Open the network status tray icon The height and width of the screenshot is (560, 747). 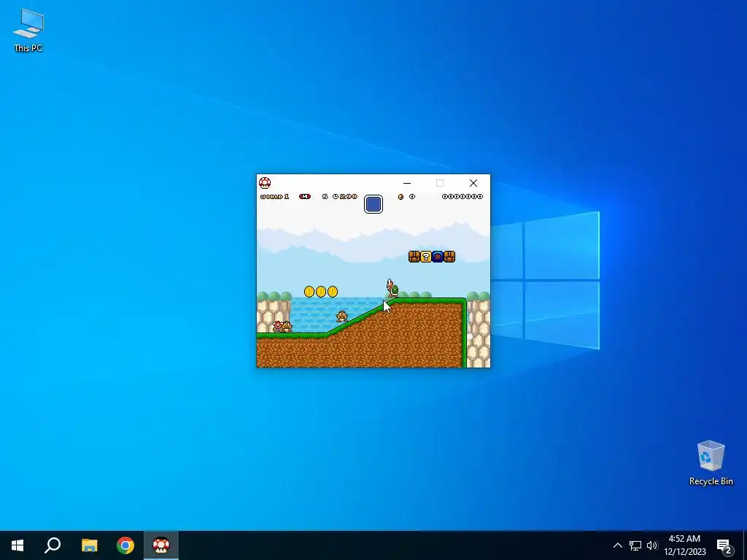[x=635, y=545]
